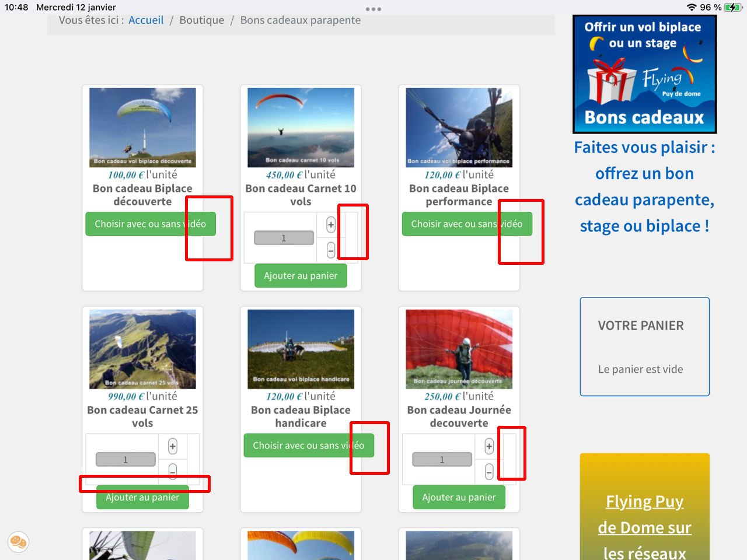Click the VOTRE PANIER heading
747x560 pixels.
[641, 325]
